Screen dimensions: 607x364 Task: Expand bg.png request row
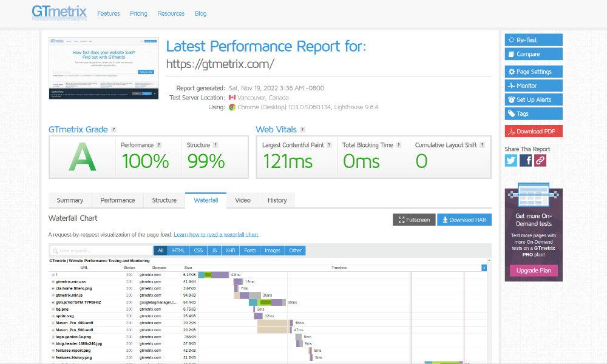click(x=53, y=309)
